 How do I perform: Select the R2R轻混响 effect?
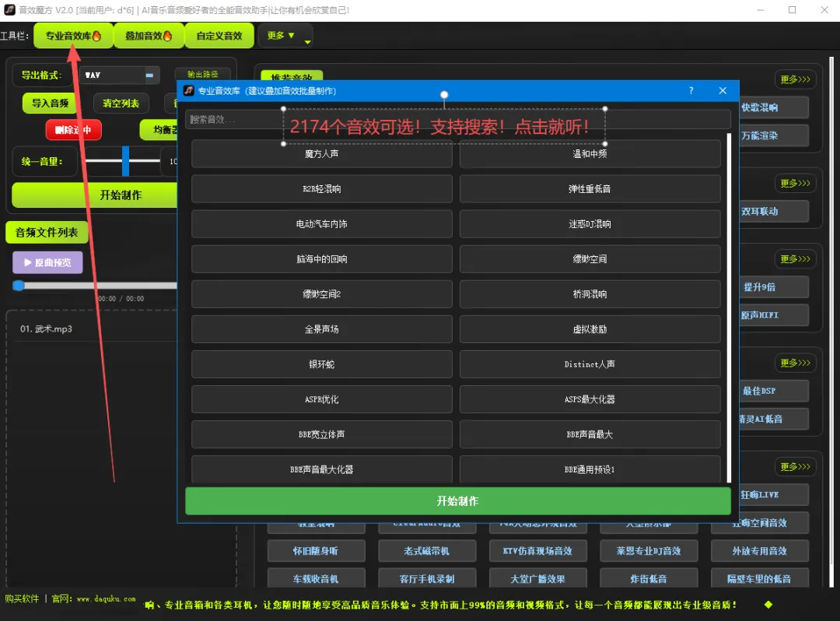321,189
